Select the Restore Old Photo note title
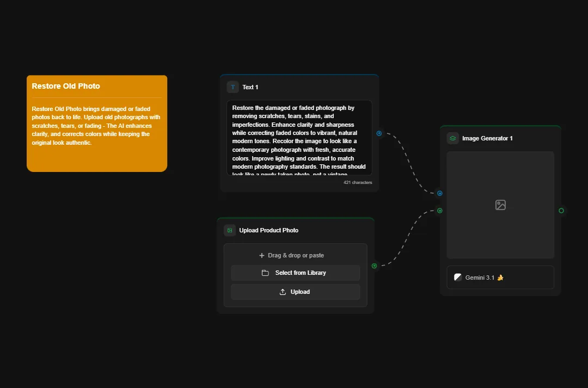The image size is (588, 388). point(66,86)
